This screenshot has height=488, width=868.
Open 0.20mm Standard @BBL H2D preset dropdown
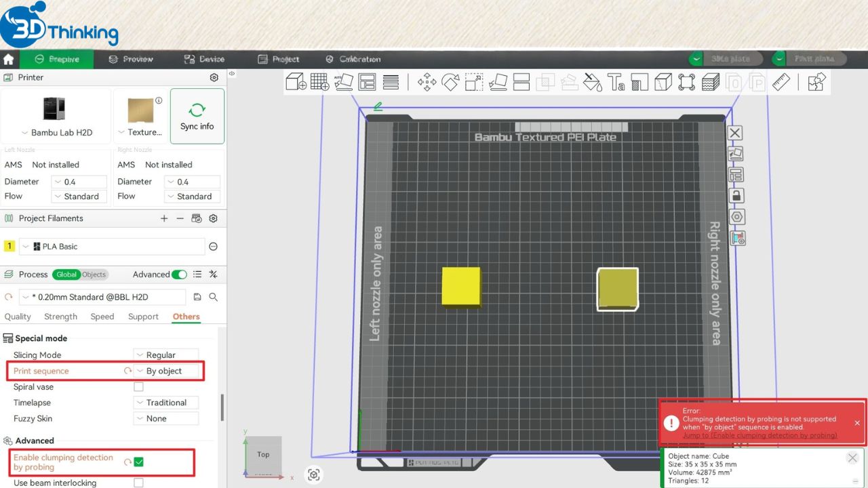click(102, 297)
